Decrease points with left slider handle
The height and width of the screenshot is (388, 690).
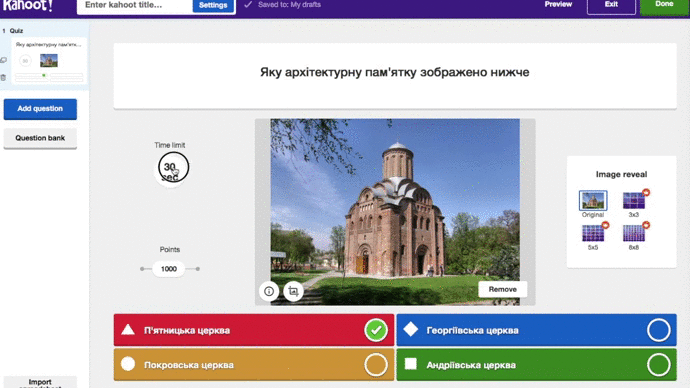click(142, 269)
